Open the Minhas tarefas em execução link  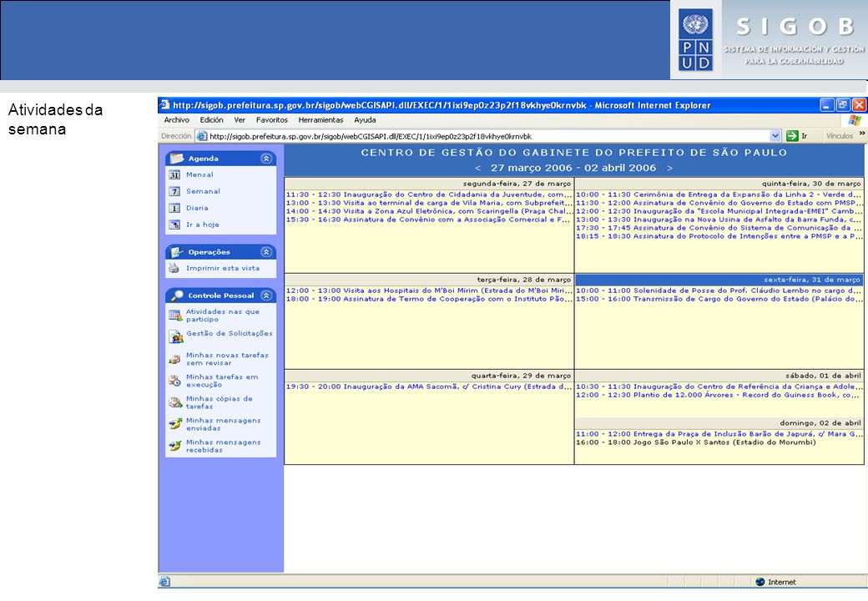tap(222, 381)
